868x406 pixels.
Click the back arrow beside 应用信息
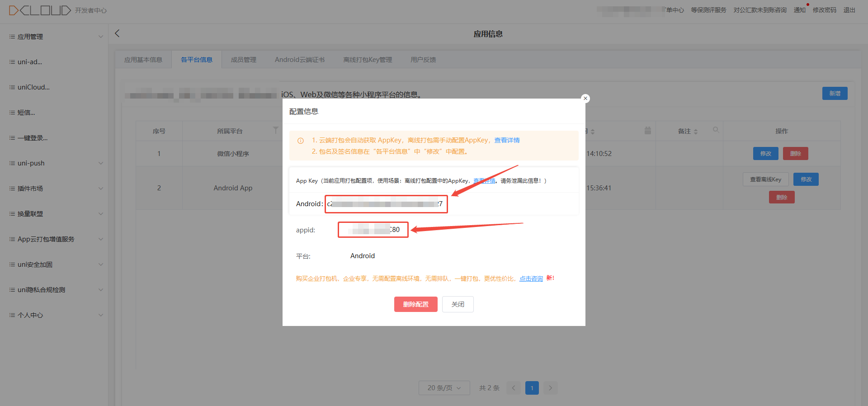(117, 33)
